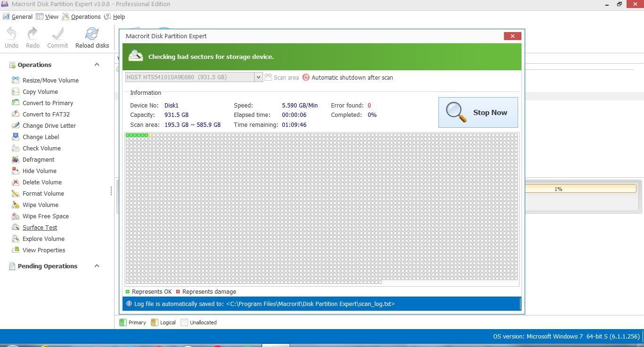Expand the Pending Operations section
The image size is (644, 347).
(x=97, y=266)
